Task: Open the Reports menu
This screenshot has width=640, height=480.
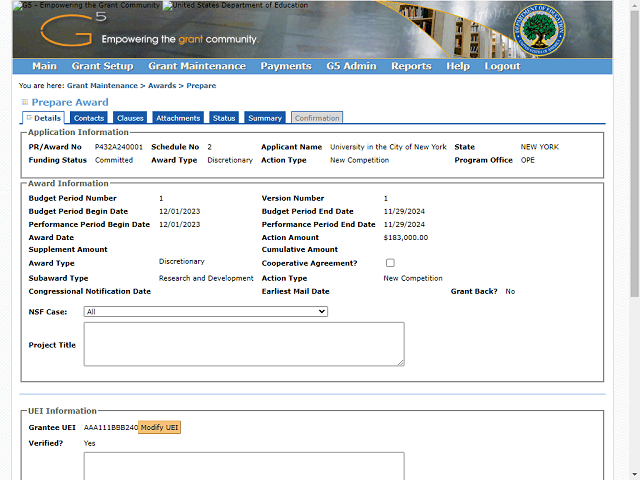Action: click(411, 66)
